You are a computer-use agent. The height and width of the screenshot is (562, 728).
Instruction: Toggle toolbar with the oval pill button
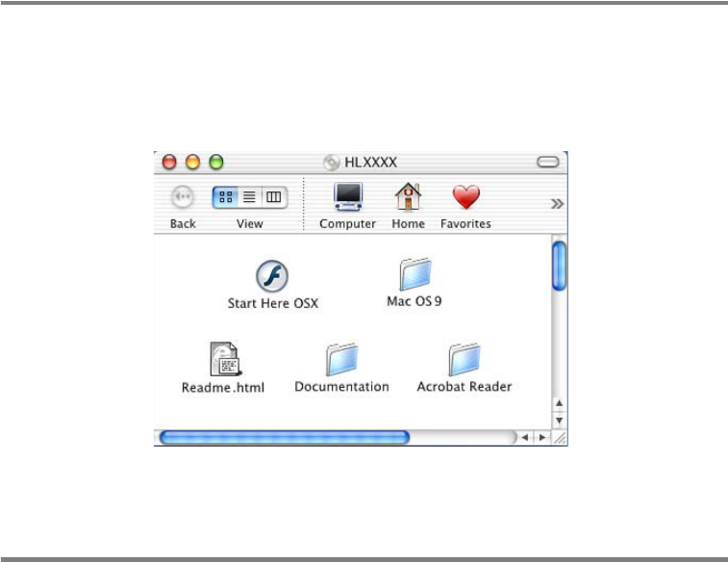(x=548, y=162)
